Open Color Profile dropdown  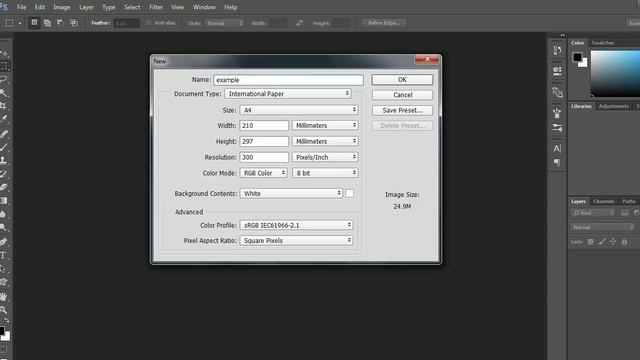297,225
